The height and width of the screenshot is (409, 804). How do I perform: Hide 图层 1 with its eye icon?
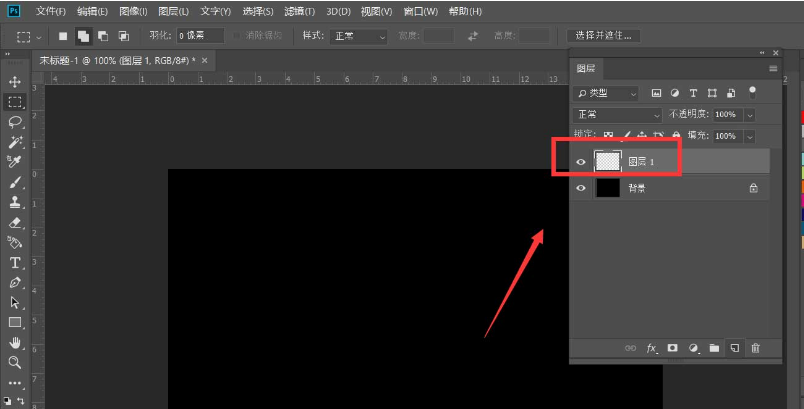580,162
